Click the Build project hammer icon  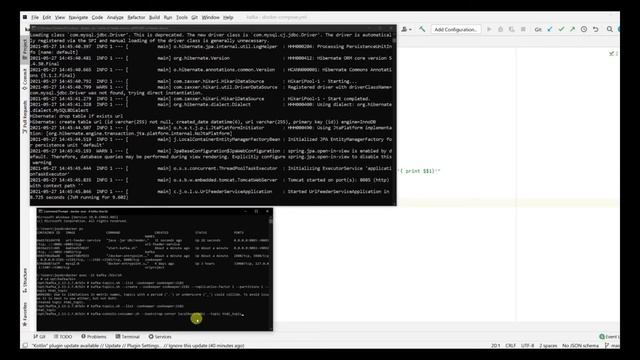422,29
